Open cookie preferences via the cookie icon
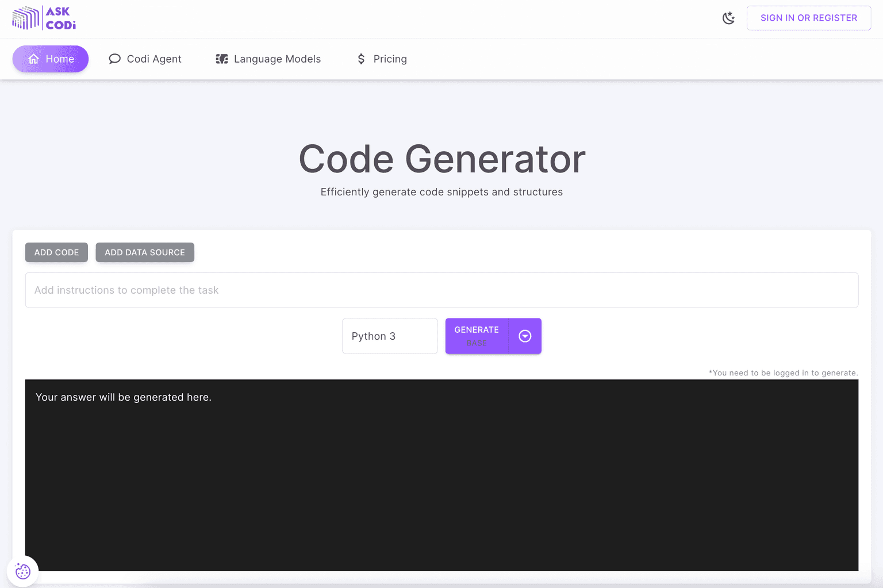This screenshot has height=588, width=883. tap(22, 571)
